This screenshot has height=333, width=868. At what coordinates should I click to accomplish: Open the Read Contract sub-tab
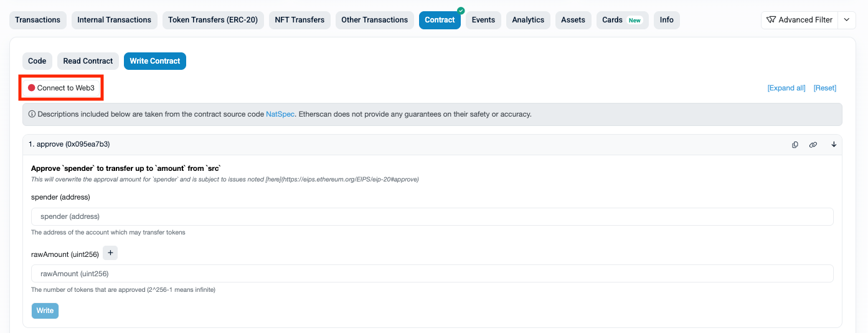[88, 61]
